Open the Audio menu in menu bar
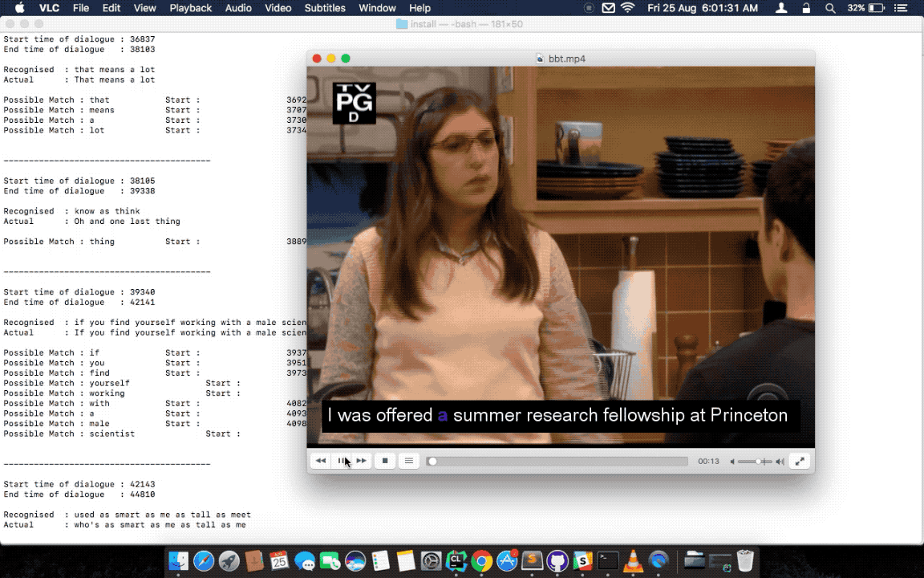The height and width of the screenshot is (578, 924). (238, 8)
